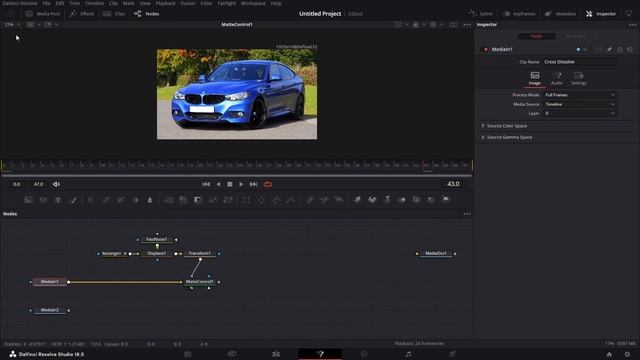Stop playback
Viewport: 640px width, 360px height.
tap(230, 184)
